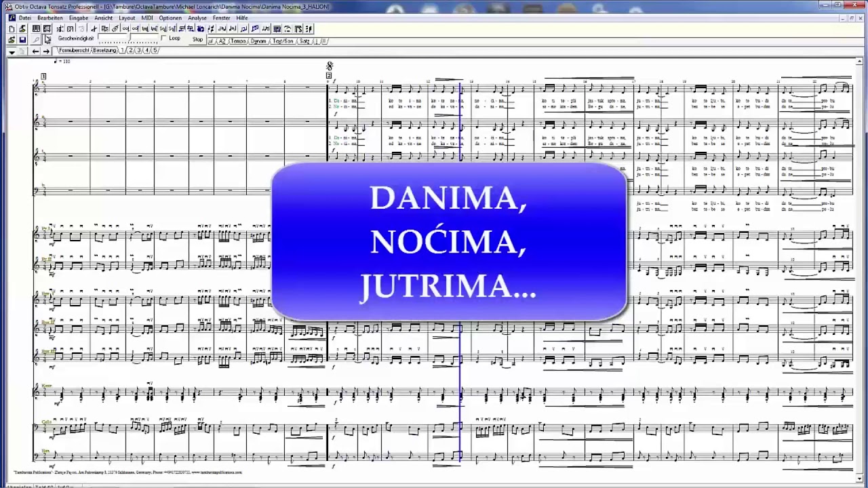Open the Hilfe menu

click(242, 18)
